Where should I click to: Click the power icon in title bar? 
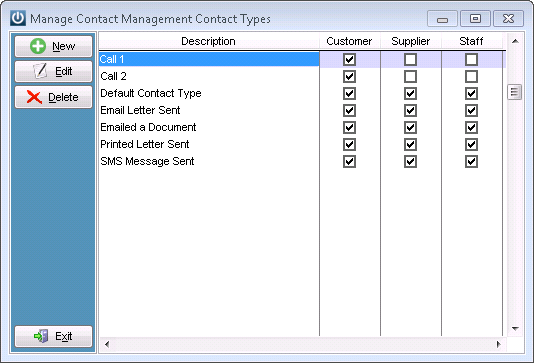point(18,18)
